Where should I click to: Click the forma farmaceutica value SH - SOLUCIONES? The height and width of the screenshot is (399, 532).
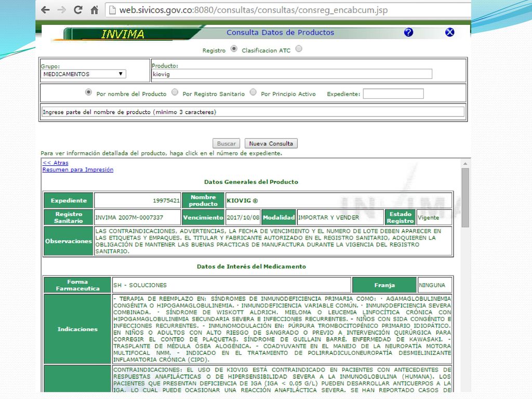[140, 285]
